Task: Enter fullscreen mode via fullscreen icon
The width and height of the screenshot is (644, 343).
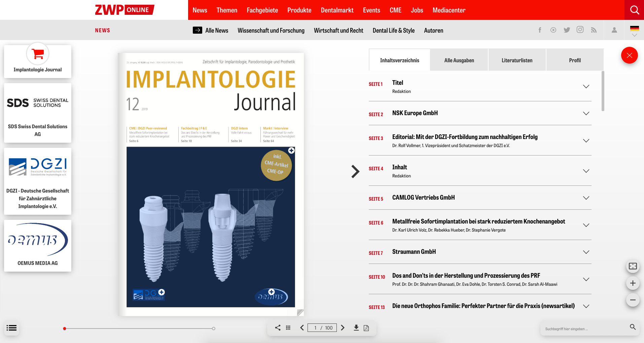Action: 633,266
